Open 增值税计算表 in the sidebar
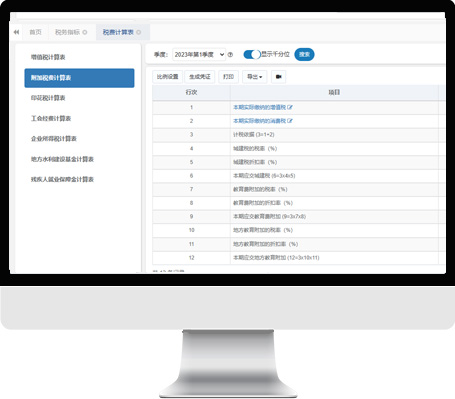The height and width of the screenshot is (399, 455). tap(48, 57)
